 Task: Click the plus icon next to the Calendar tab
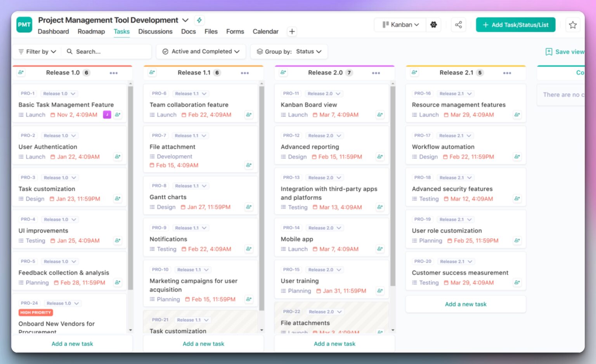coord(292,31)
